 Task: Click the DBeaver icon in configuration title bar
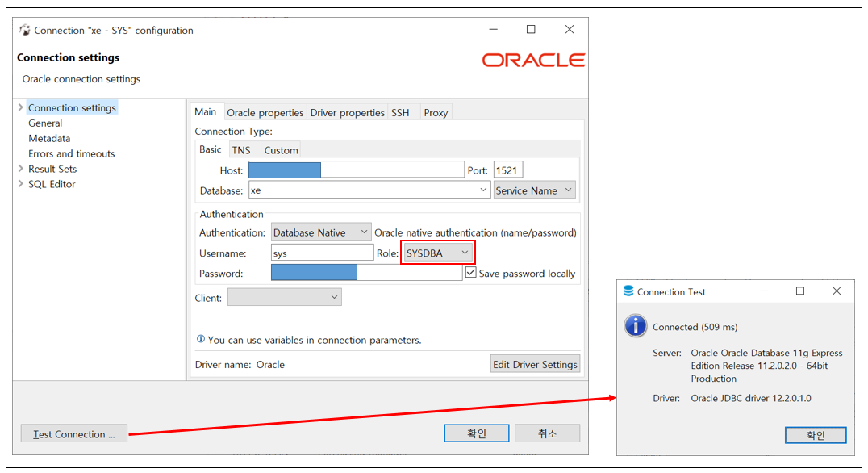tap(25, 30)
